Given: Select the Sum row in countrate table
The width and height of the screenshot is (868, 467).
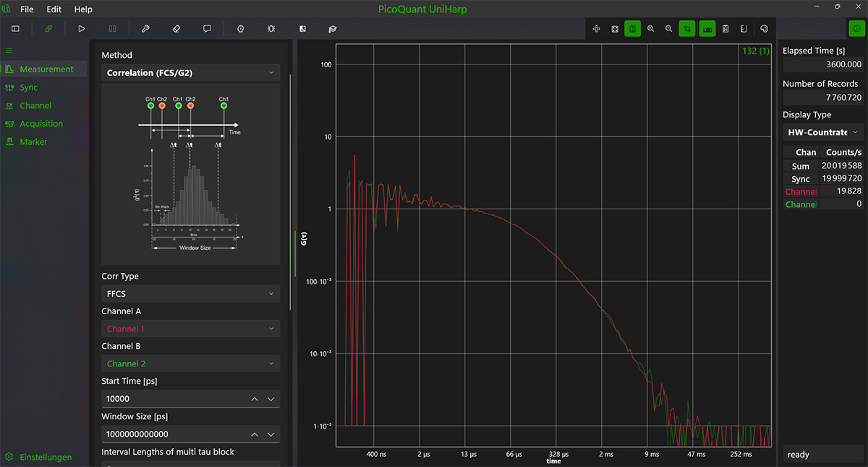Looking at the screenshot, I should tap(823, 166).
